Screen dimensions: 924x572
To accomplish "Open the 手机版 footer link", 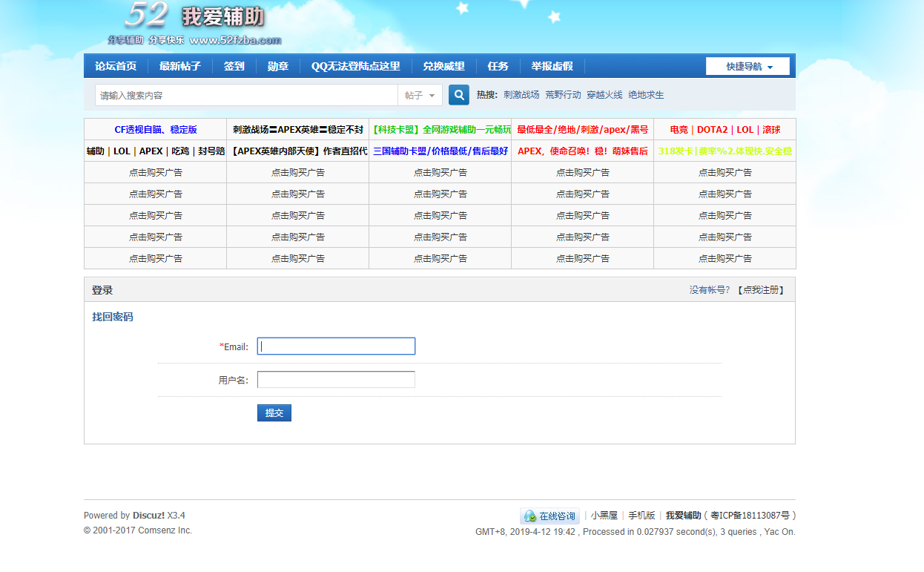I will pos(641,516).
